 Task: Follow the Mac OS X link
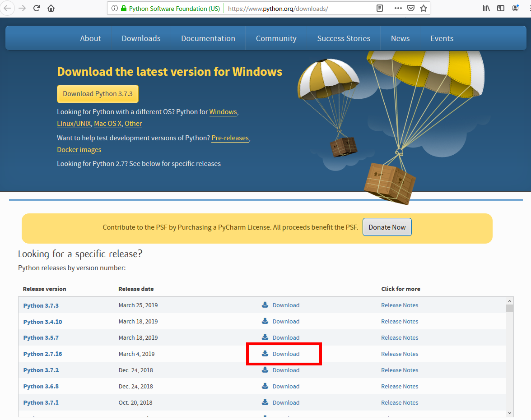pyautogui.click(x=107, y=124)
